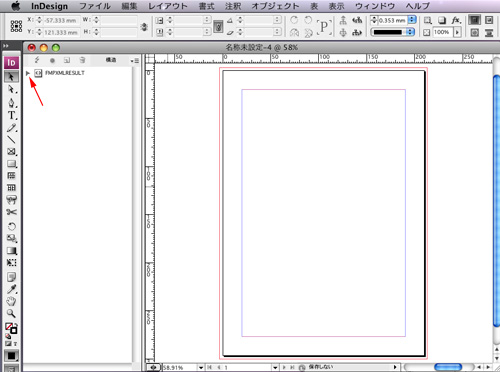
Task: Click the flip horizontal icon
Action: [x=294, y=33]
